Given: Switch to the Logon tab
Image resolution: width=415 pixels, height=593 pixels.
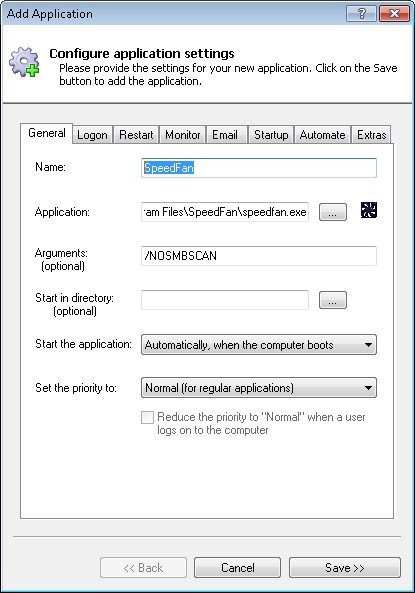Looking at the screenshot, I should point(92,135).
